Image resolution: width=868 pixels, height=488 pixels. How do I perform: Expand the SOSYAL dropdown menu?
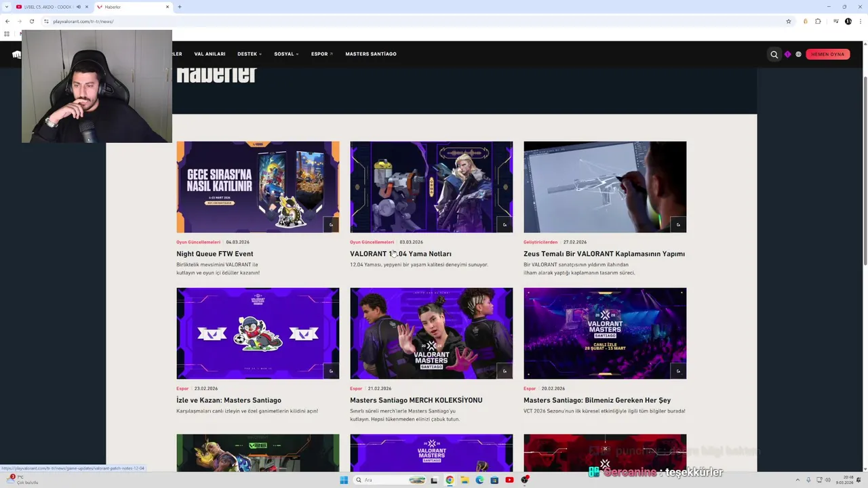point(286,54)
